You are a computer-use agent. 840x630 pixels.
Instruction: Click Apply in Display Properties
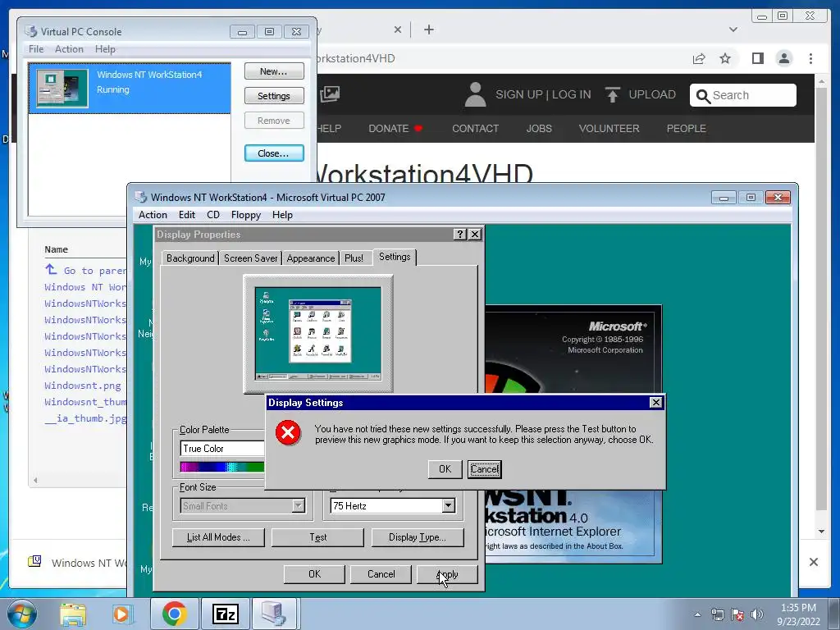pos(447,574)
